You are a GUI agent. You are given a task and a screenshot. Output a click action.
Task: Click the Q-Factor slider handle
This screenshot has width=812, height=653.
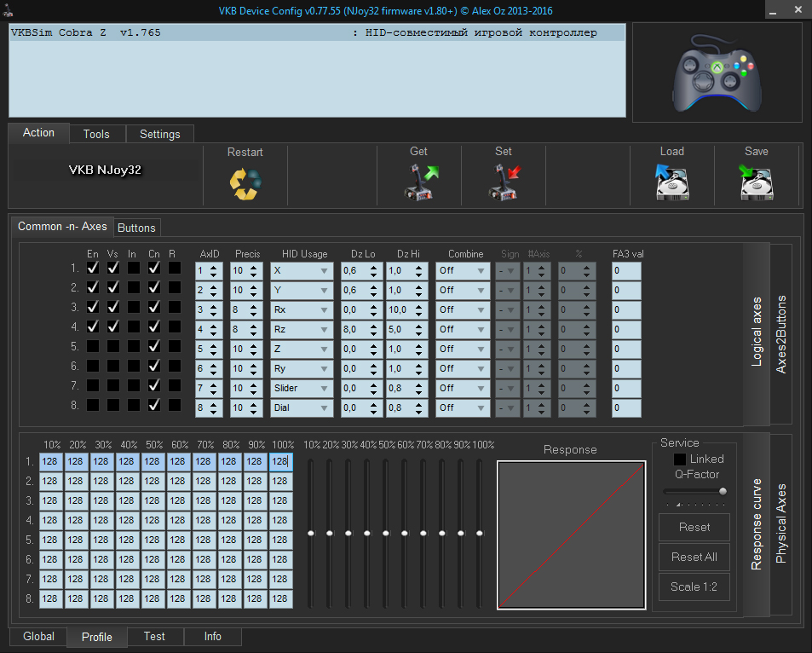tap(723, 491)
